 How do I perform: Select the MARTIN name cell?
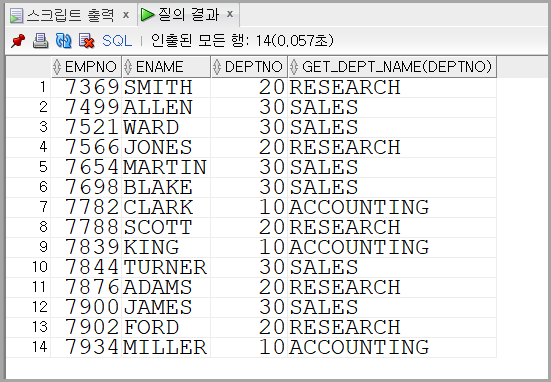pyautogui.click(x=166, y=167)
